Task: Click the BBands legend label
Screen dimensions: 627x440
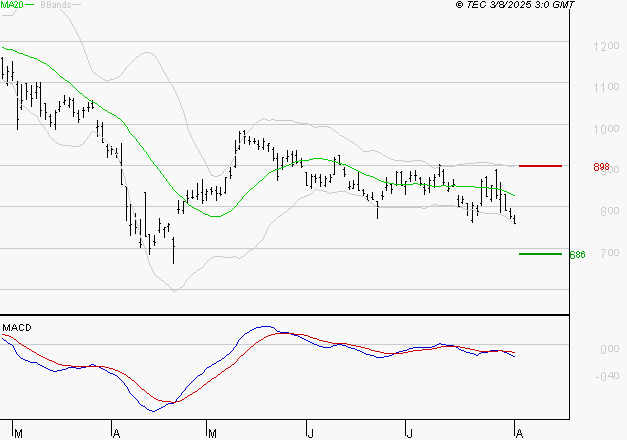Action: coord(56,5)
